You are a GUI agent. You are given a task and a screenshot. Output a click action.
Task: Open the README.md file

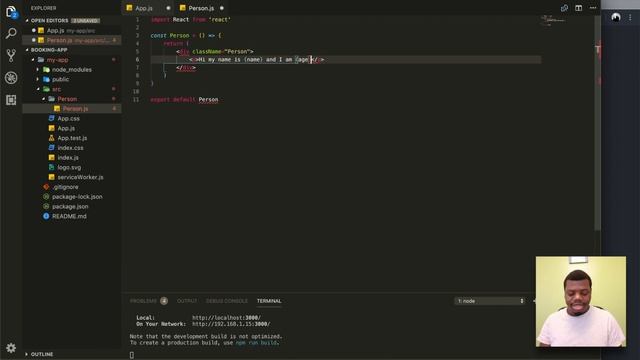pos(69,216)
